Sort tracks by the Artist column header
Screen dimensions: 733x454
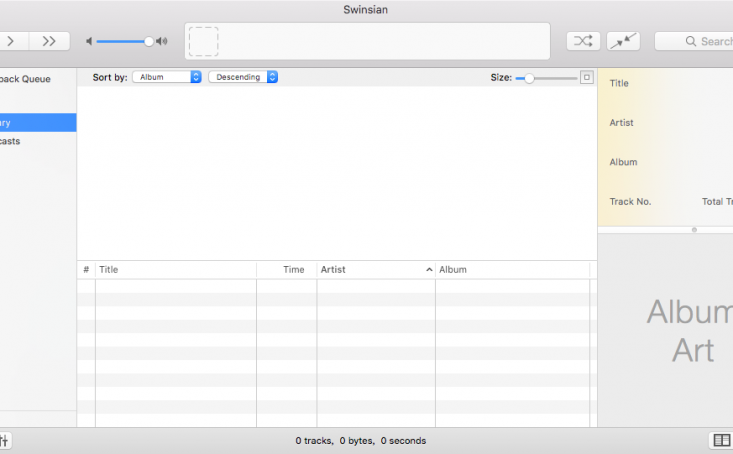pos(376,270)
